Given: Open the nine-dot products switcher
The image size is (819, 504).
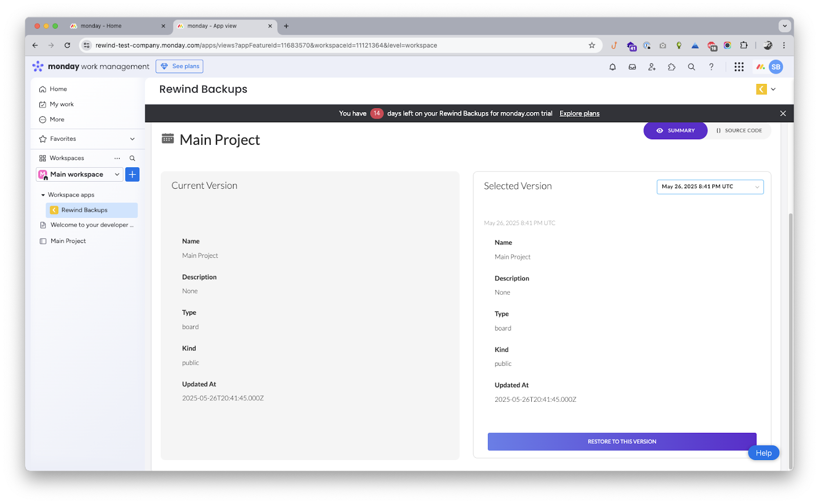Looking at the screenshot, I should click(739, 67).
